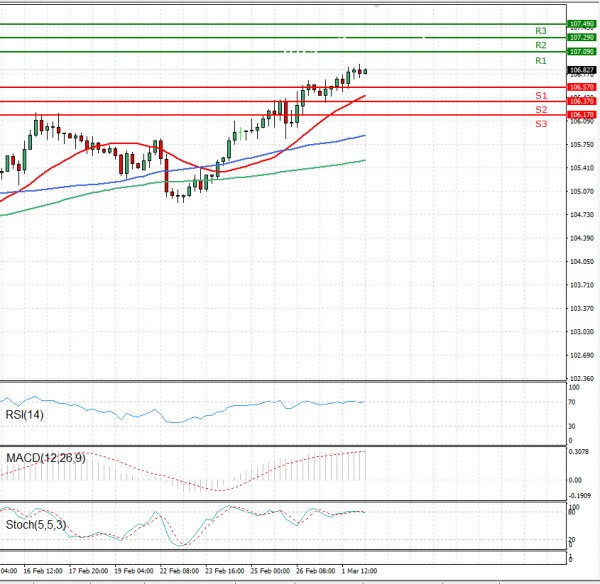
Task: Click the 104.390 price axis value
Action: pos(582,238)
